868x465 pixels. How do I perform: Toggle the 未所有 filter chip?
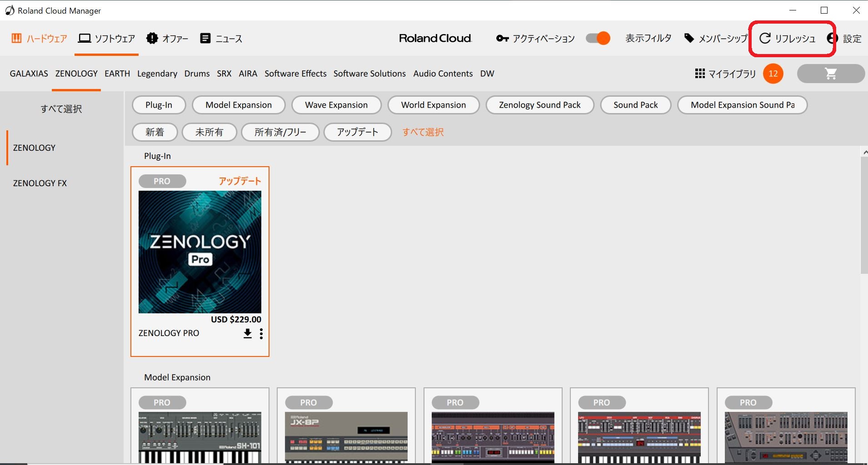click(209, 132)
